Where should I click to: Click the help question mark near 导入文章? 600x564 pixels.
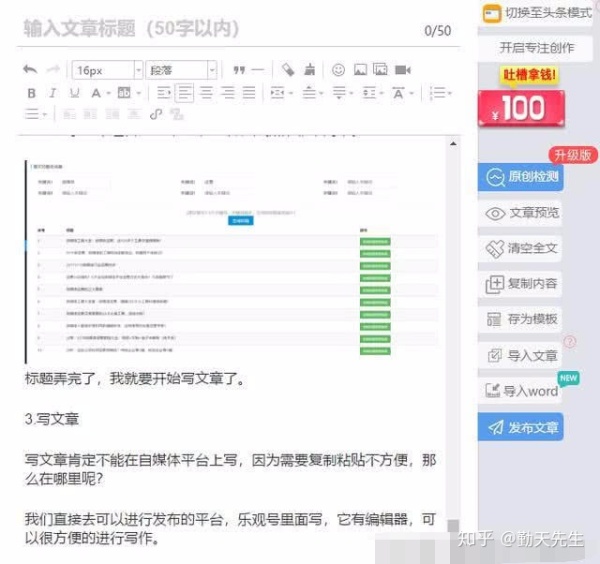[570, 341]
